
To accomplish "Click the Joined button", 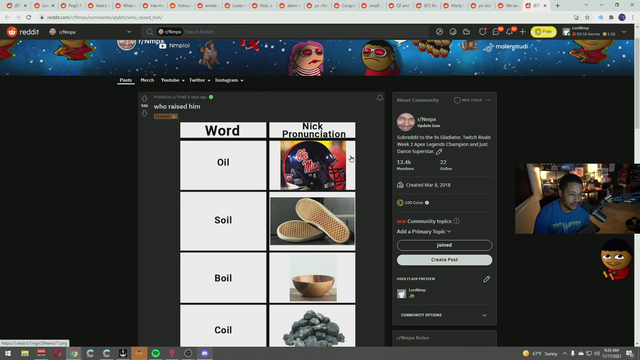I will point(444,245).
